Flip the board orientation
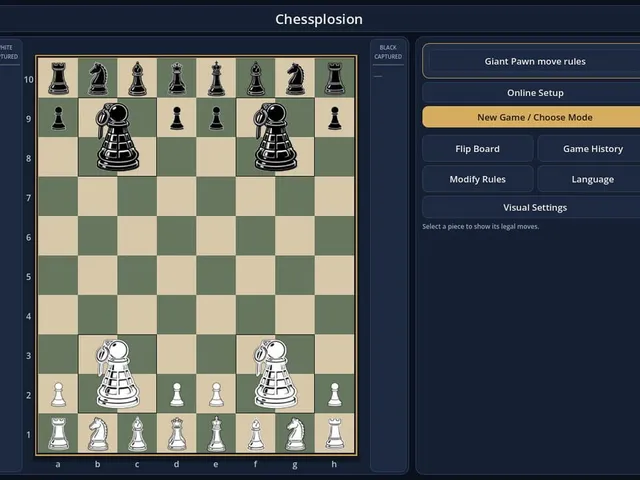The image size is (640, 480). (478, 149)
